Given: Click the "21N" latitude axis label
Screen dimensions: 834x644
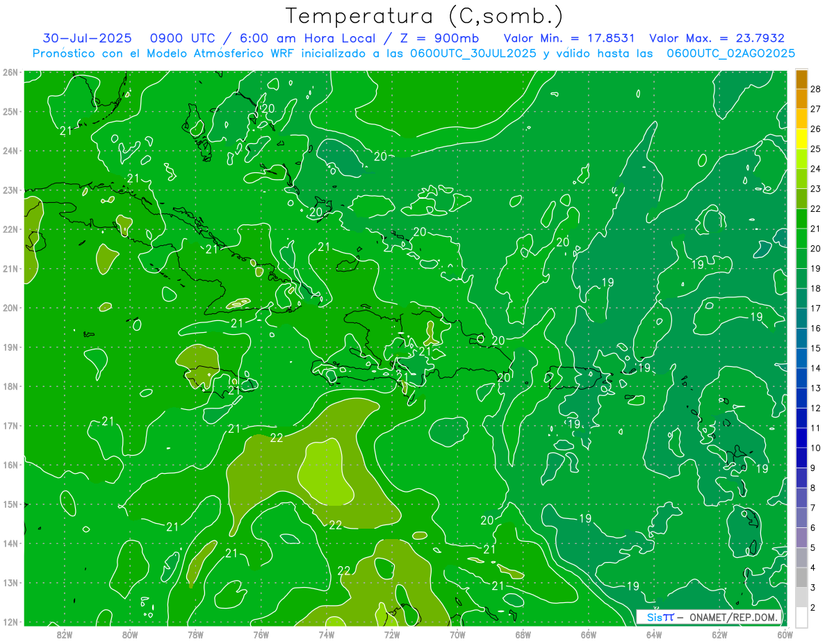Looking at the screenshot, I should (x=10, y=268).
